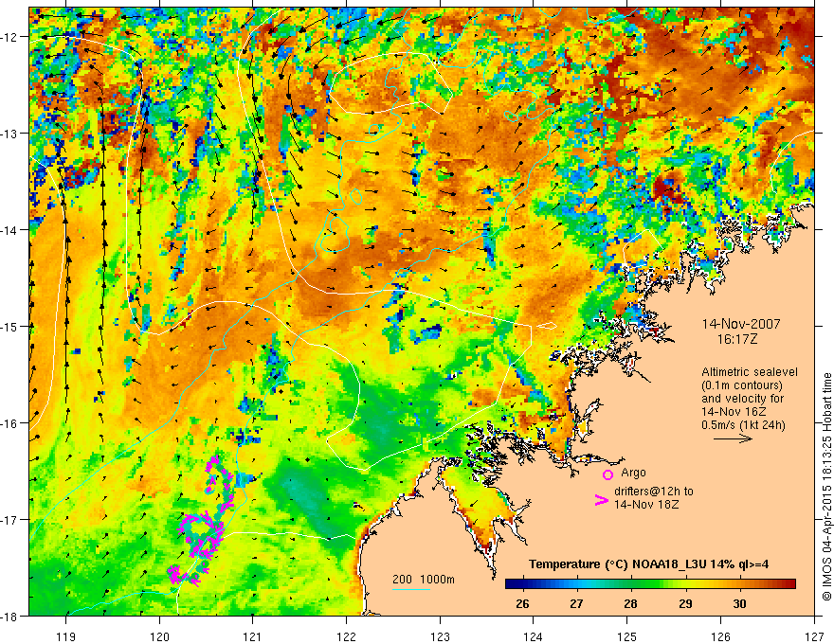Click the latitude label '-15'

coord(11,326)
